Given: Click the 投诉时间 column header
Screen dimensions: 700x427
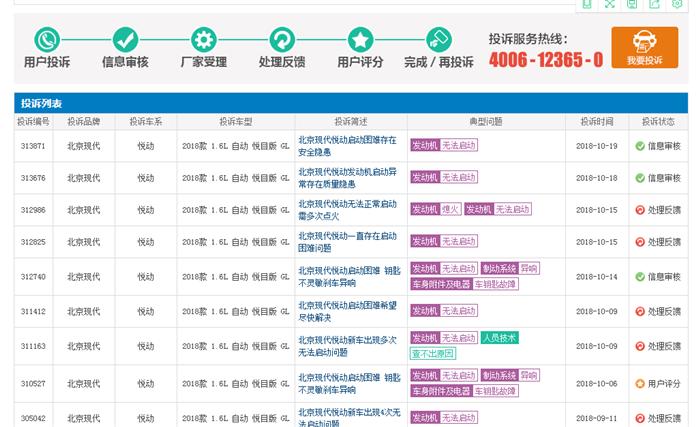Looking at the screenshot, I should (x=597, y=121).
